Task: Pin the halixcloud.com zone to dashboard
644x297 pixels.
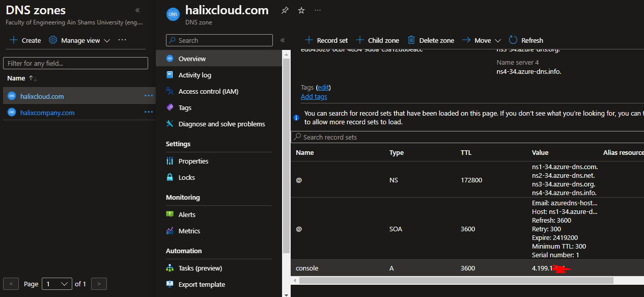Action: coord(285,11)
